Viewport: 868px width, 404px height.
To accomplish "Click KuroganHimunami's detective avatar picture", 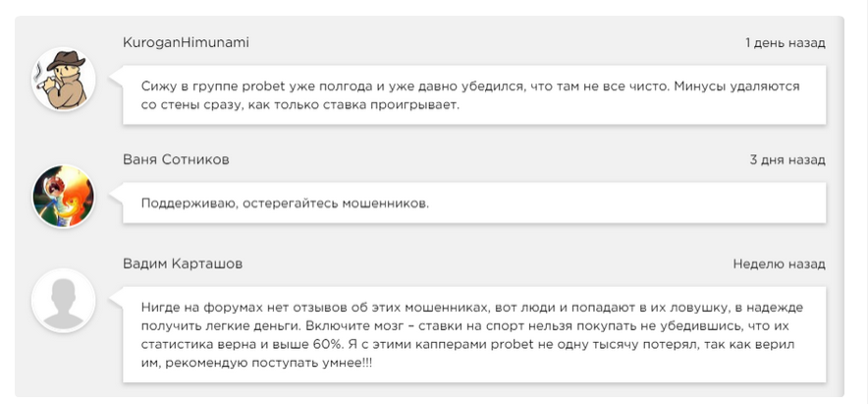I will point(64,80).
